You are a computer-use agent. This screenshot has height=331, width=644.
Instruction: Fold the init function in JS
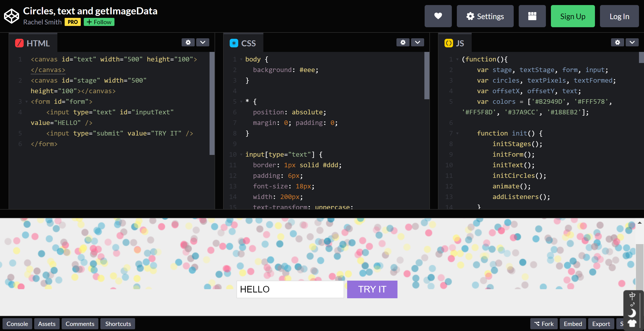coord(457,134)
